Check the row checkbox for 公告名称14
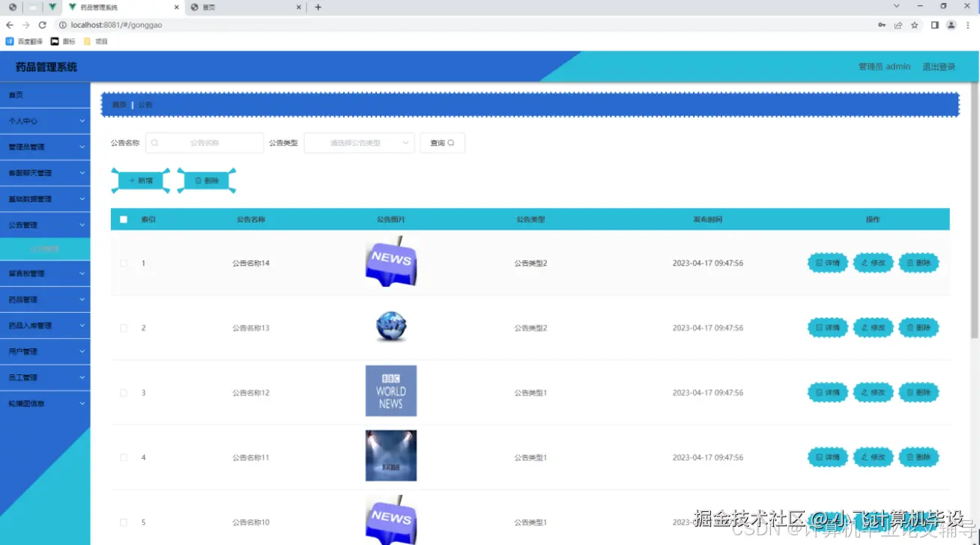Image resolution: width=980 pixels, height=545 pixels. tap(123, 263)
